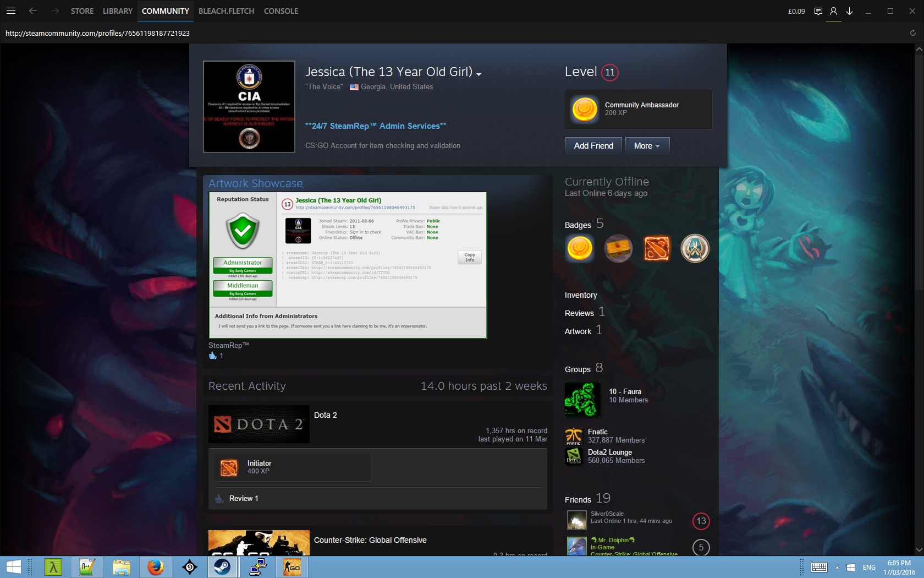Reload the page with refresh icon
This screenshot has width=924, height=578.
tap(912, 33)
